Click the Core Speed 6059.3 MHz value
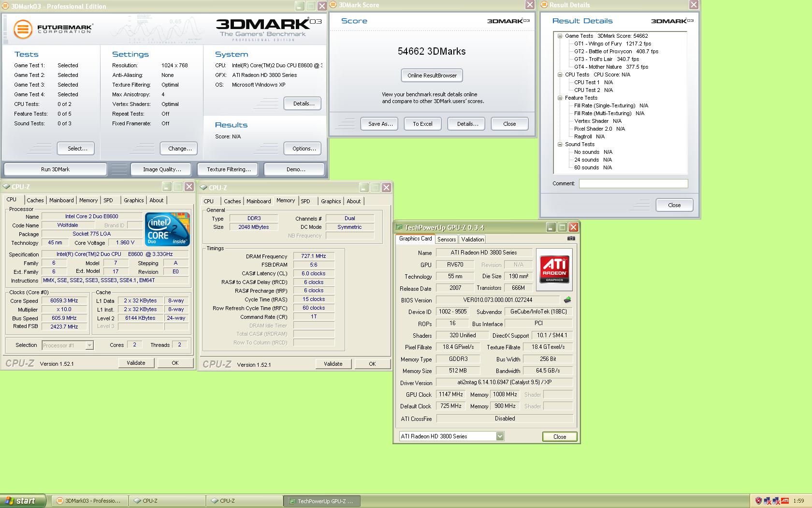Viewport: 812px width, 508px height. point(64,300)
